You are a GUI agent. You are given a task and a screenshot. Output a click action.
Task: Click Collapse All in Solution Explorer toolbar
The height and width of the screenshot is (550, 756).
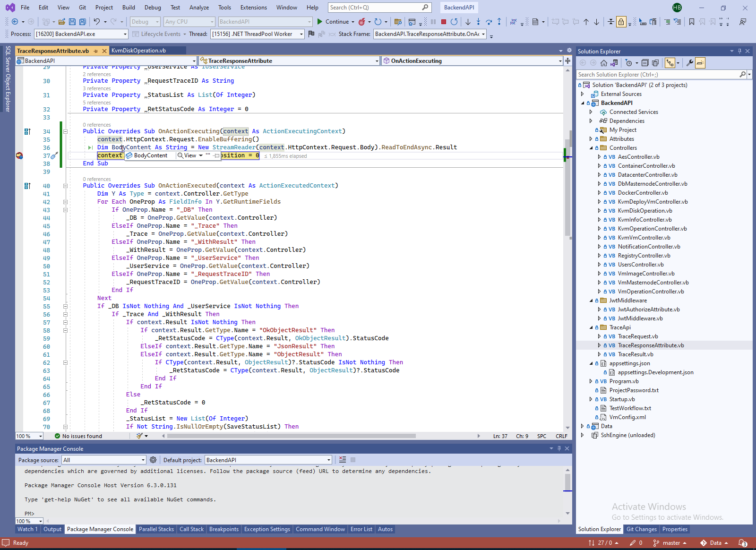point(645,63)
